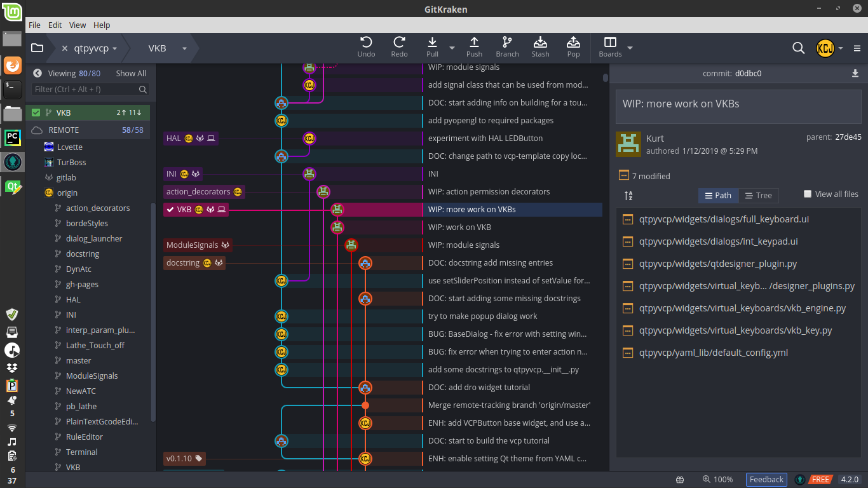868x488 pixels.
Task: Select commit node for 'WIP: work on VKB'
Action: click(337, 227)
